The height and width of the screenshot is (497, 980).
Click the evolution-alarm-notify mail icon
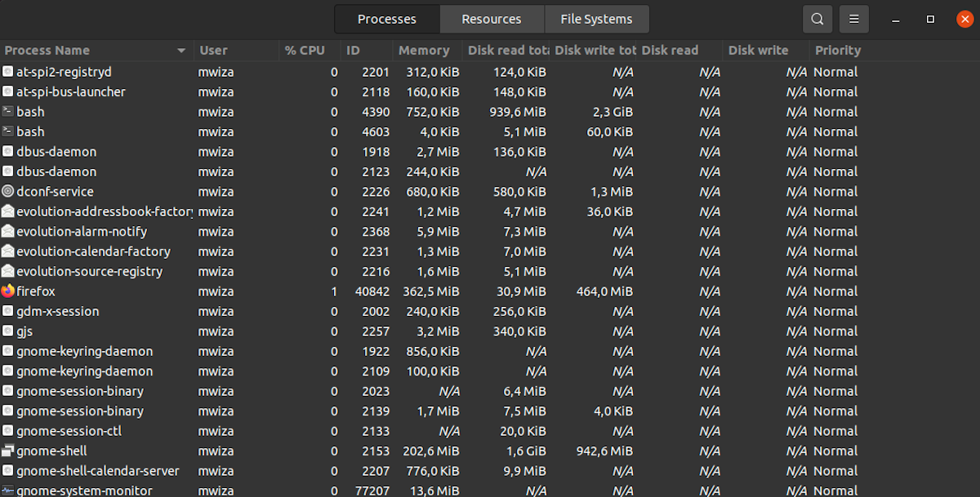coord(8,232)
